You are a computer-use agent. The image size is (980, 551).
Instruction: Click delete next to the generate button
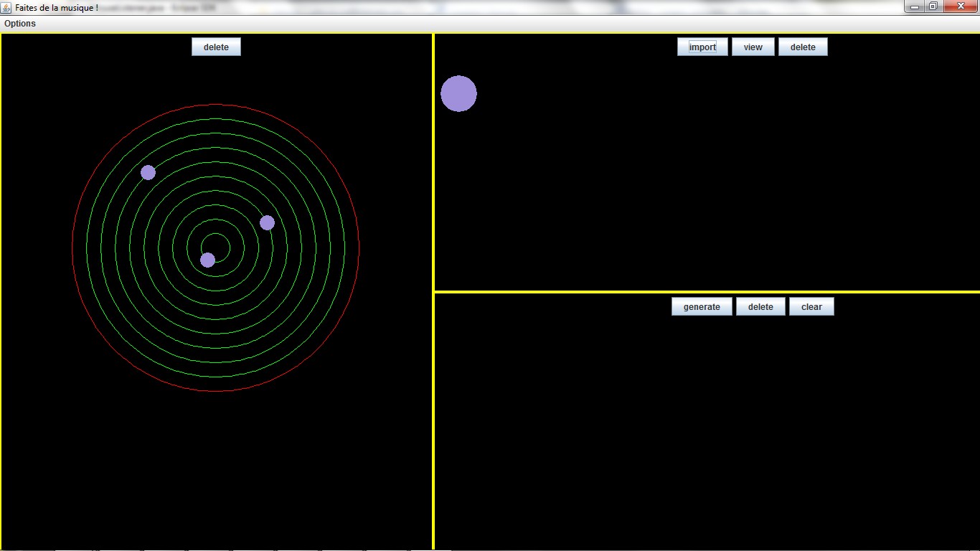(760, 306)
